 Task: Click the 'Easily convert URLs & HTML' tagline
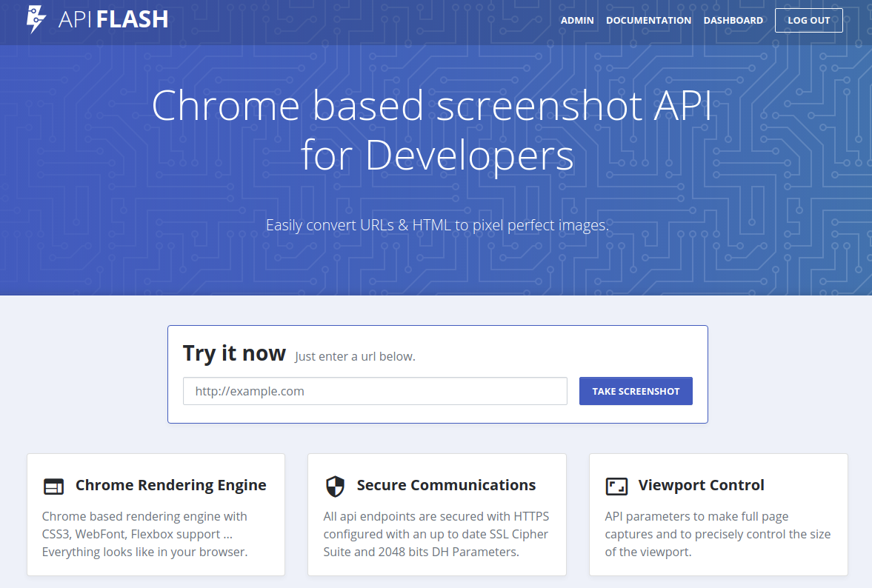(437, 225)
